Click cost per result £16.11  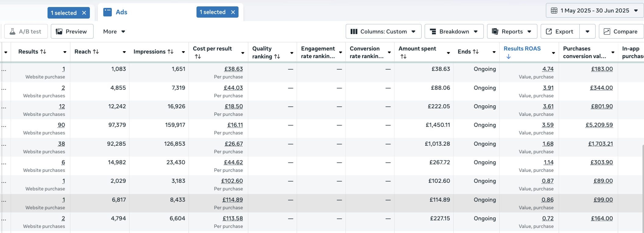(x=235, y=125)
